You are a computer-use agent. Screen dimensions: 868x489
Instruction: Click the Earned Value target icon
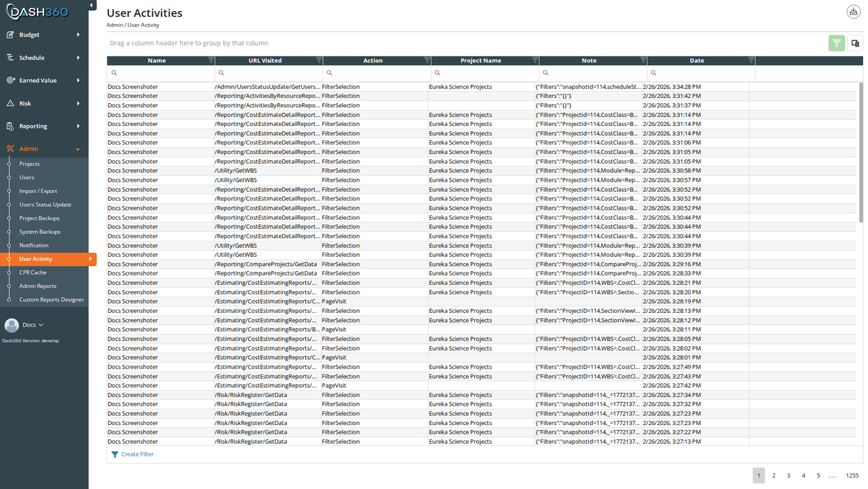tap(10, 81)
